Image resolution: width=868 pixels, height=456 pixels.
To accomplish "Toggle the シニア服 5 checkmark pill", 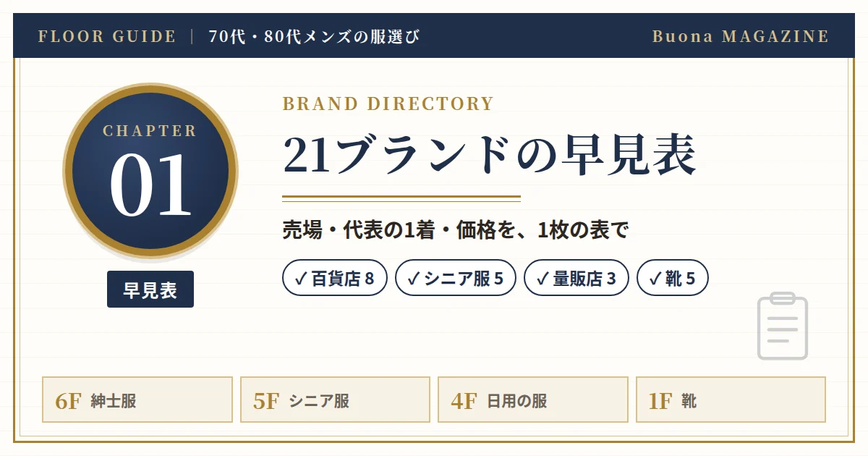I will coord(456,278).
